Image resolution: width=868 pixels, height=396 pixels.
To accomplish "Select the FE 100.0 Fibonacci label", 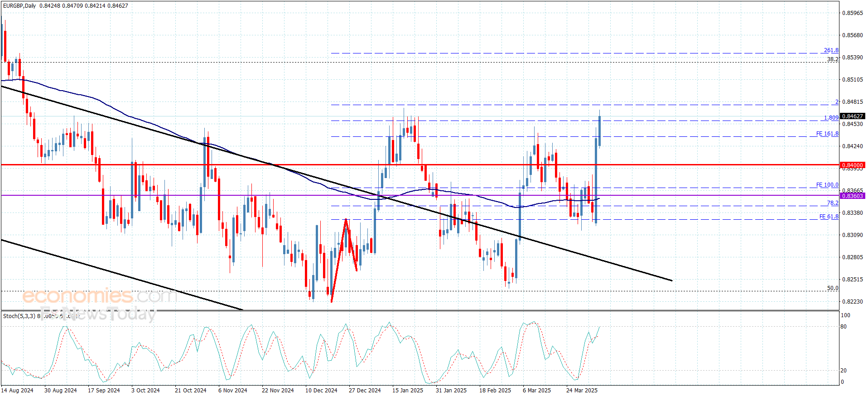I will pyautogui.click(x=827, y=185).
